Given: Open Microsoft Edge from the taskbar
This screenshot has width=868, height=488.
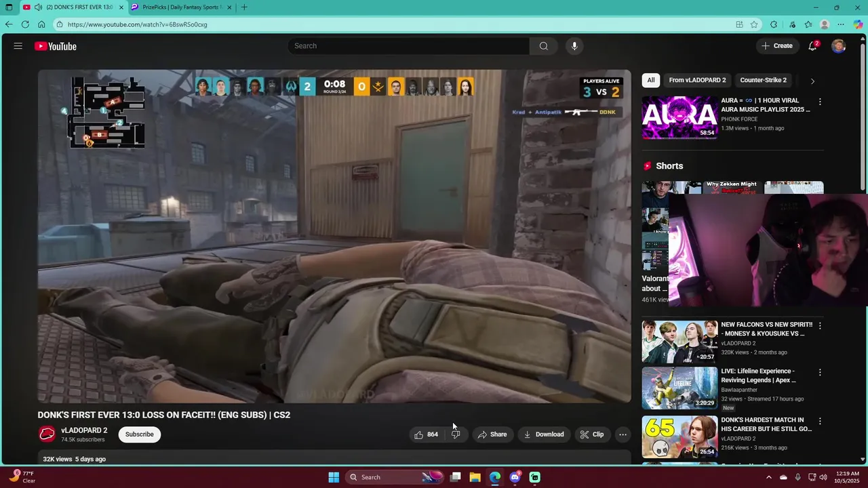Looking at the screenshot, I should 495,477.
